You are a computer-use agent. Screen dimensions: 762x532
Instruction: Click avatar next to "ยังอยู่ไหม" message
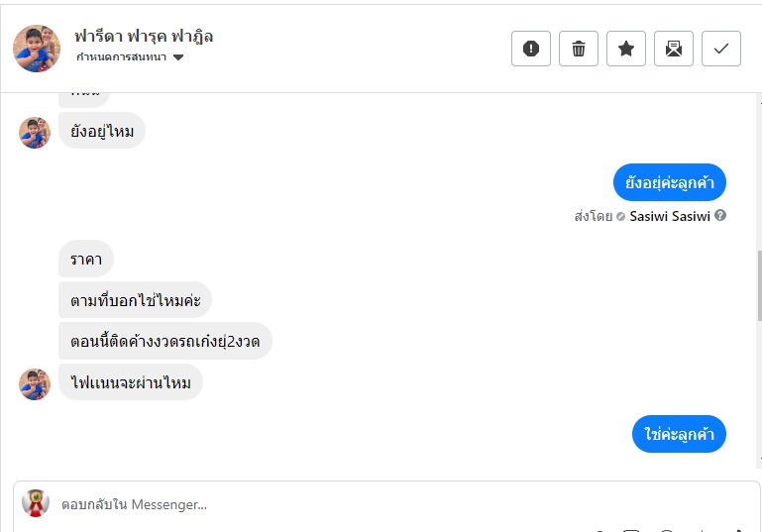[35, 132]
